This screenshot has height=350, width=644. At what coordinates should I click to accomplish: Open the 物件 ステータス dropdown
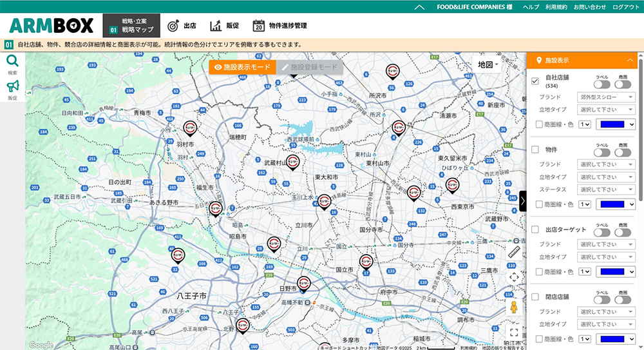pyautogui.click(x=606, y=190)
